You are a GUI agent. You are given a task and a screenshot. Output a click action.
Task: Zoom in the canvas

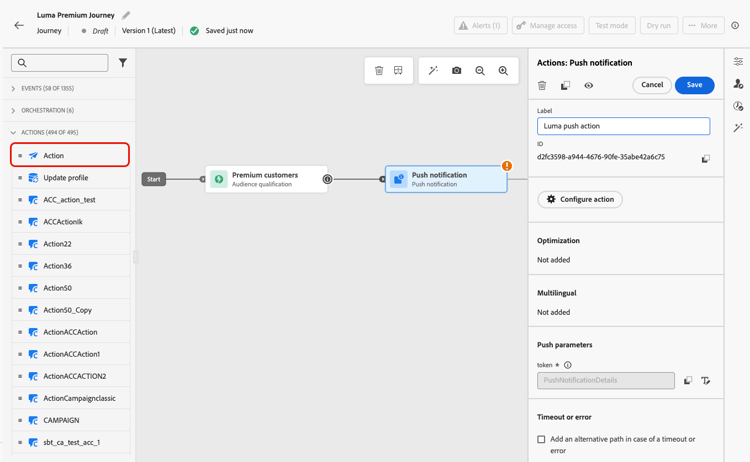(503, 70)
